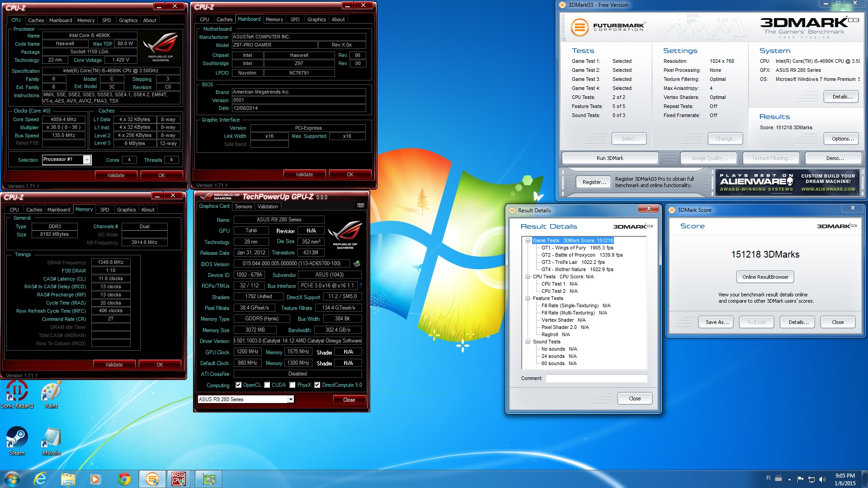Launch Google Chrome from the taskbar
Screen dimensions: 868x488
pyautogui.click(x=124, y=479)
